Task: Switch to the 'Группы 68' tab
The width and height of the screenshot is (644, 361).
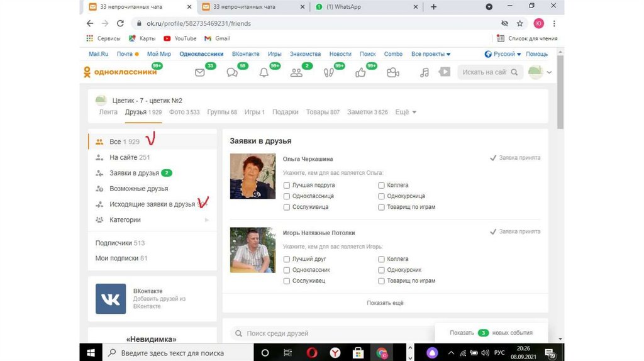Action: click(x=222, y=112)
